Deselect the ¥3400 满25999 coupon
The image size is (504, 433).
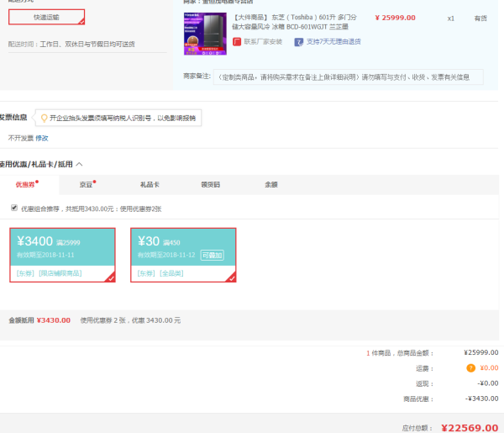point(62,255)
